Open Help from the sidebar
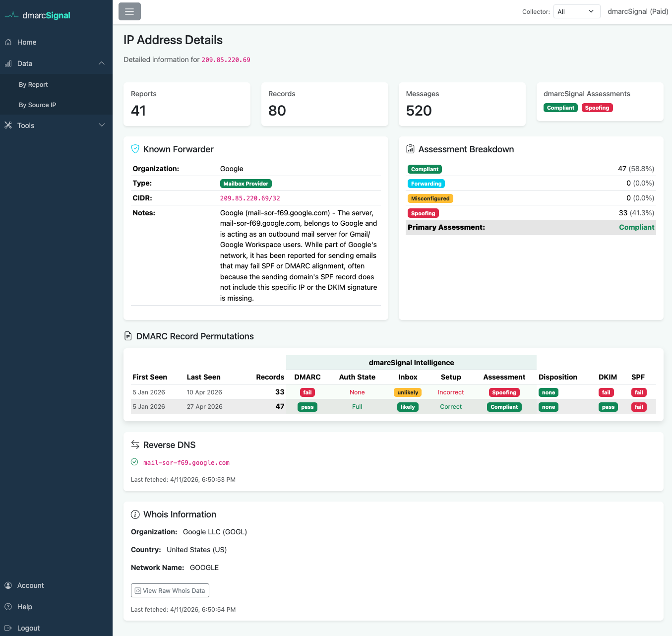 [x=56, y=607]
